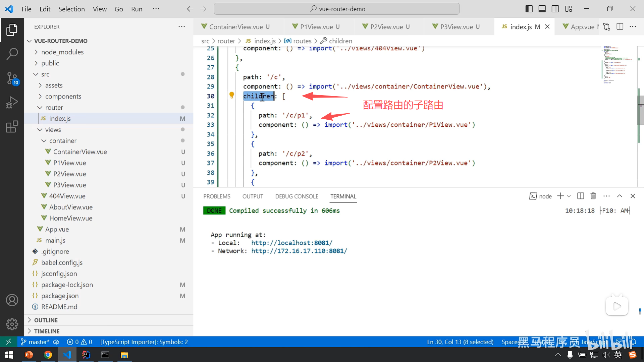
Task: Open the new terminal launch profile dropdown
Action: tap(569, 196)
